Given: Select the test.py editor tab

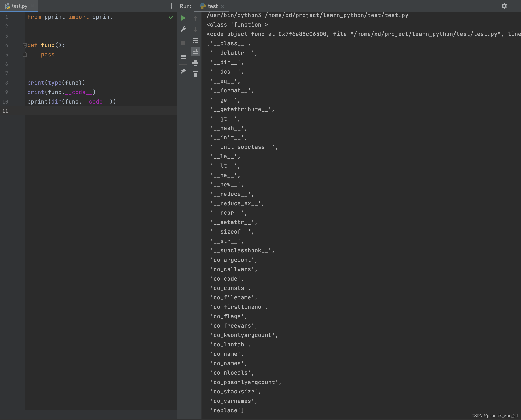Looking at the screenshot, I should (x=19, y=6).
